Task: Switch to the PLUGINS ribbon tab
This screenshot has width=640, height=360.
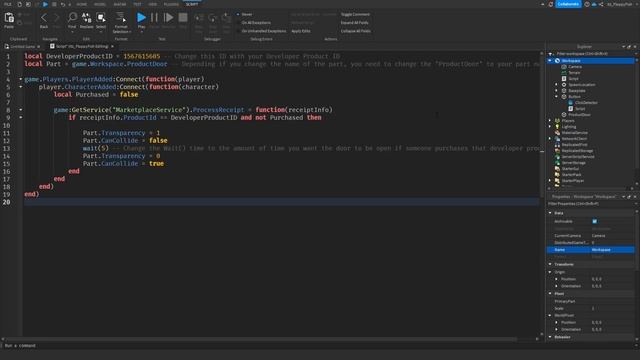Action: (x=171, y=4)
